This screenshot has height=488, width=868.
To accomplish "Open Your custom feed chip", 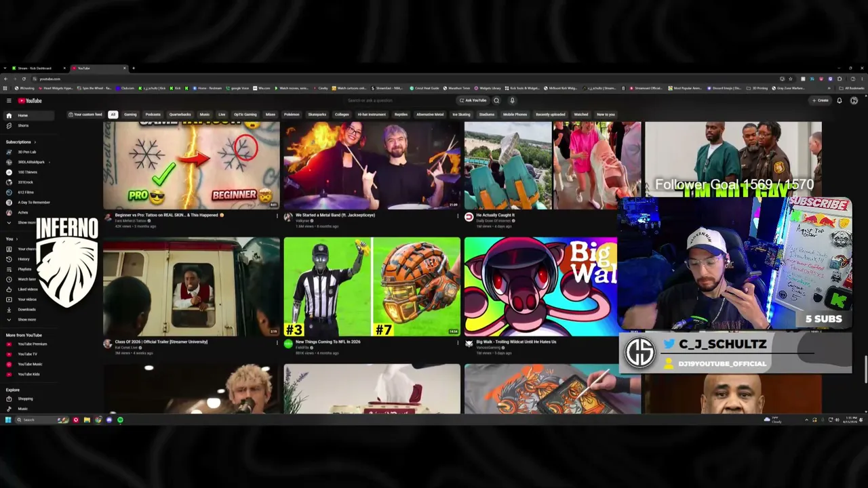I will tap(86, 115).
